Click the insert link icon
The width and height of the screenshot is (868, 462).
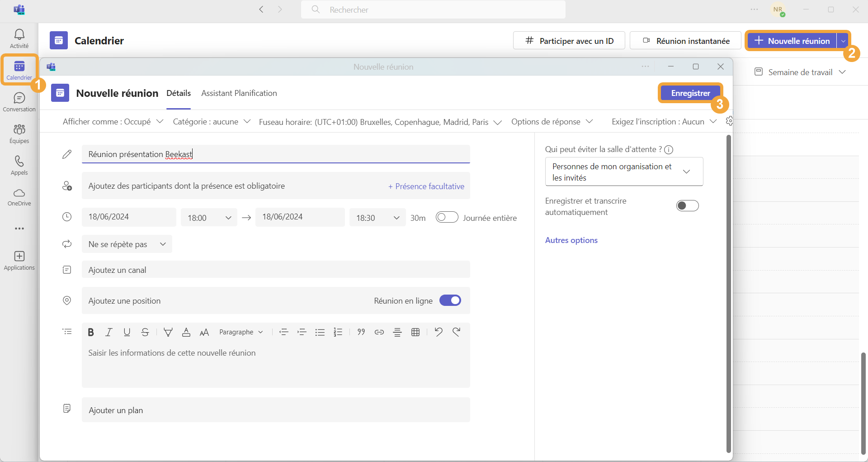coord(379,332)
